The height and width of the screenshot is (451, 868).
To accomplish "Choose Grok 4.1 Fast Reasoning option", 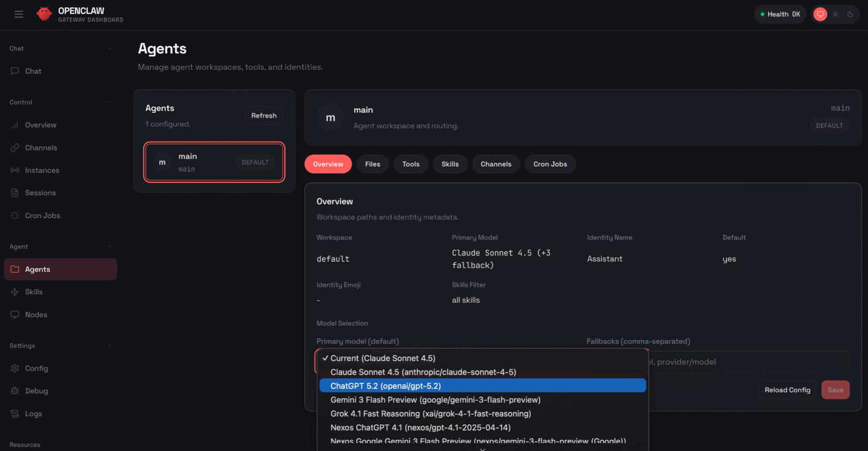I will (x=483, y=414).
